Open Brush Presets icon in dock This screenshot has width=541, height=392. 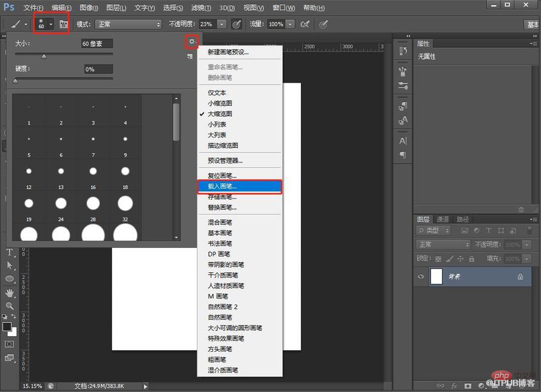402,85
